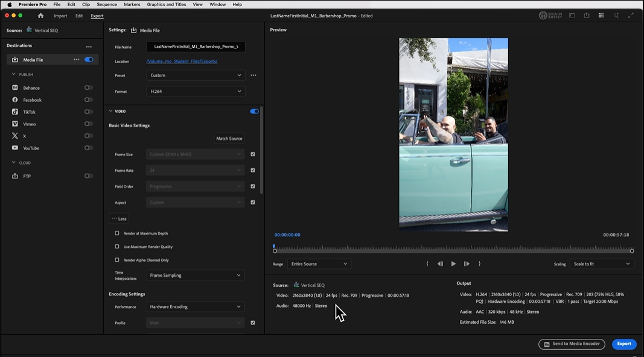
Task: Open the Sequence menu
Action: pos(106,4)
